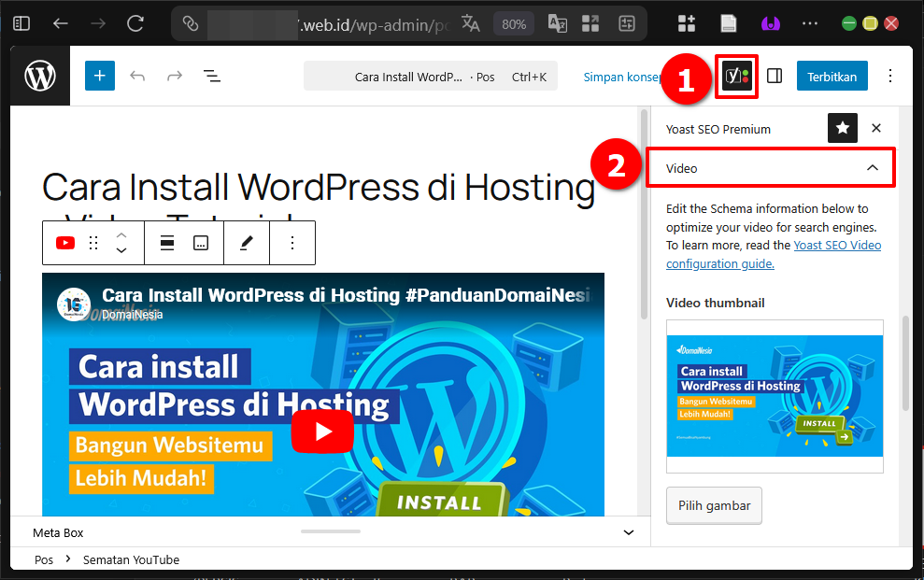Viewport: 924px width, 580px height.
Task: Click the pencil Edit icon on the YouTube block
Action: [x=247, y=242]
